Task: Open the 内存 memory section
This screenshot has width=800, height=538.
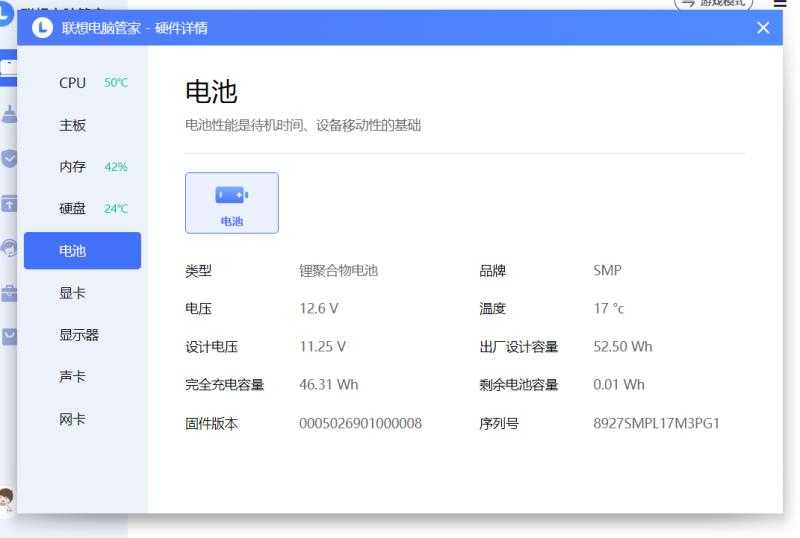Action: pyautogui.click(x=82, y=167)
